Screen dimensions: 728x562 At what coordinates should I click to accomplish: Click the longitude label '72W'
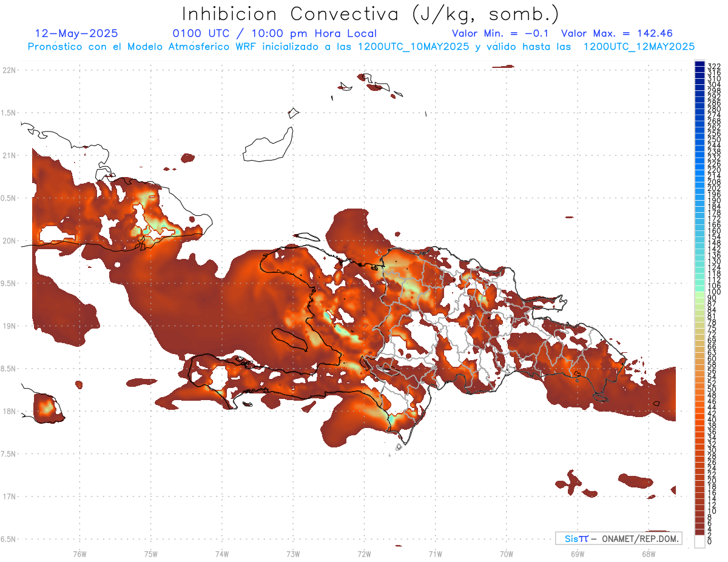pos(364,554)
